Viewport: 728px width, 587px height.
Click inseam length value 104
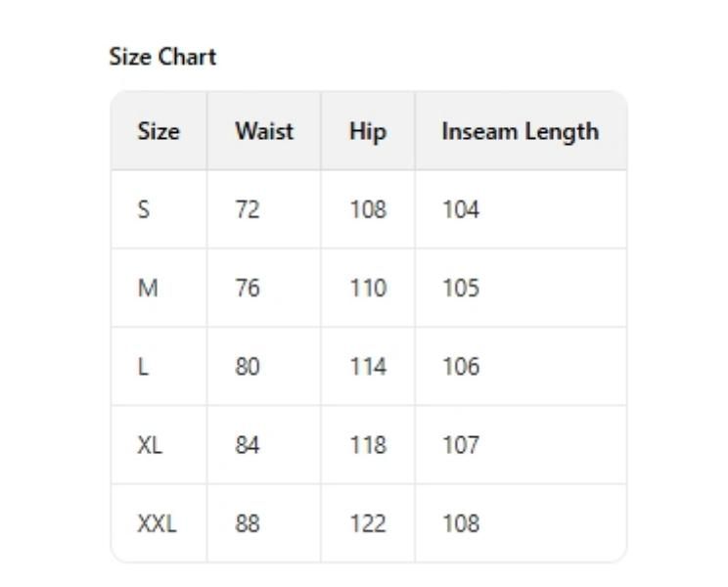pos(461,209)
